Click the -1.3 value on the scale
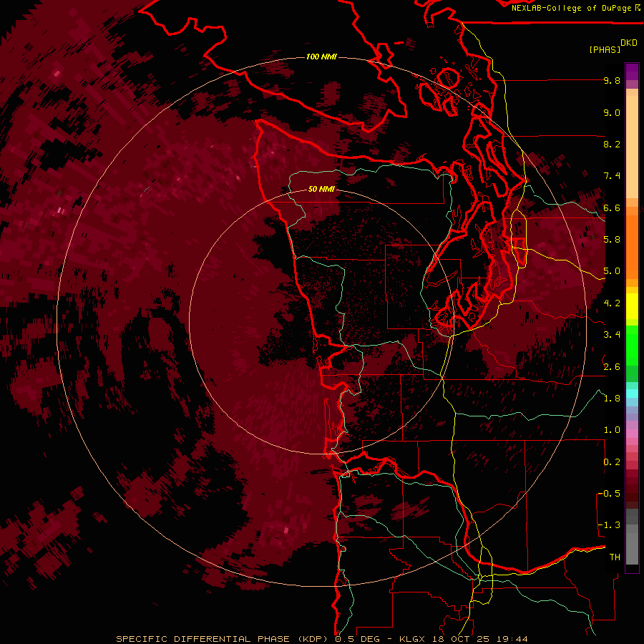 tap(610, 525)
